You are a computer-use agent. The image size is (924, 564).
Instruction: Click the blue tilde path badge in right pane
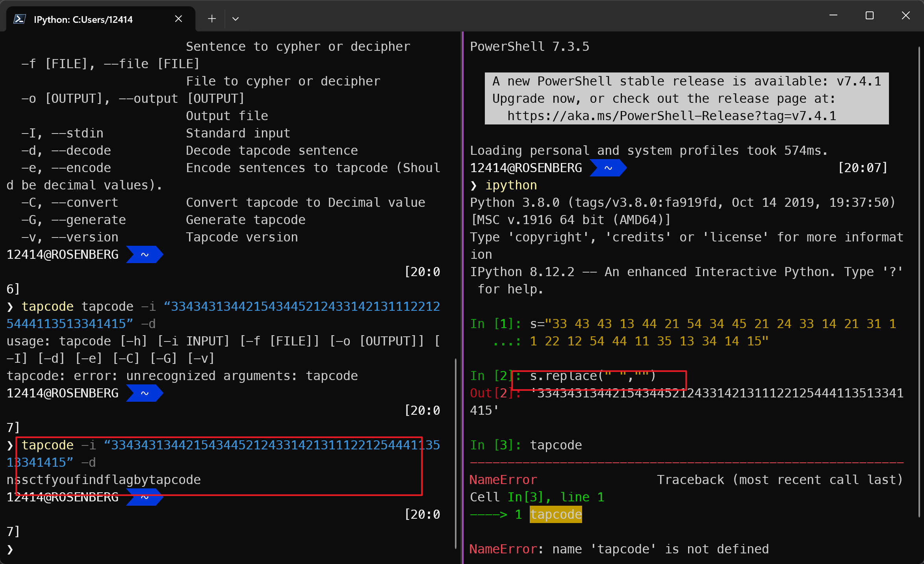608,168
